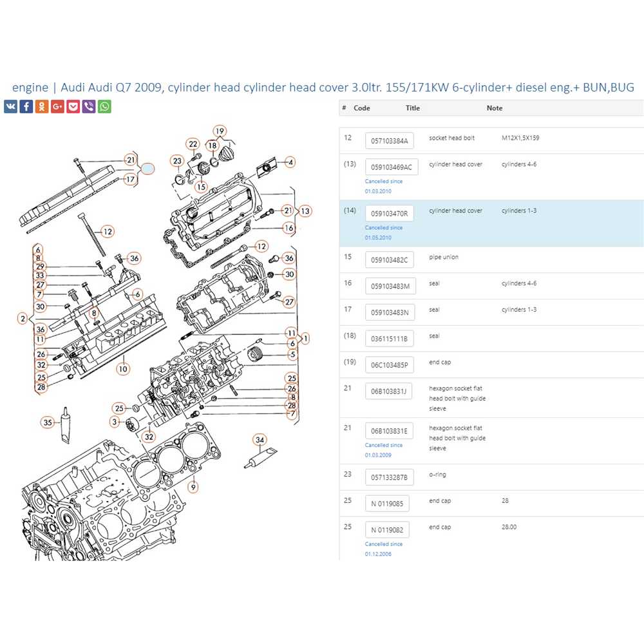Click the 'pipe union' title
This screenshot has height=644, width=644.
coord(444,257)
